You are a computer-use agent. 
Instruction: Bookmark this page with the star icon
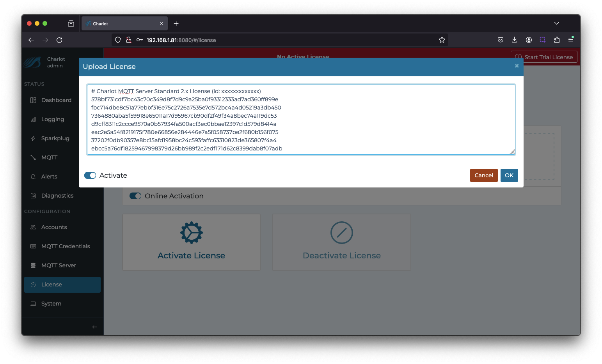(x=442, y=40)
